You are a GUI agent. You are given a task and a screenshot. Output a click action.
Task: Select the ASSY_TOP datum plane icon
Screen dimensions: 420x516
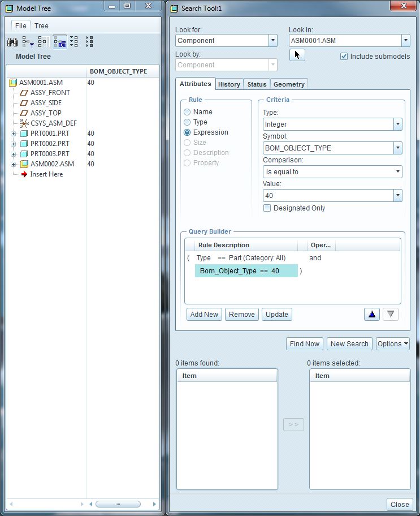click(24, 113)
